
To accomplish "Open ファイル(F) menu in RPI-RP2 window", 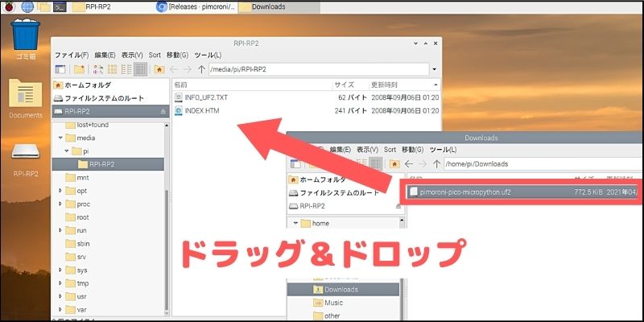I will (x=72, y=55).
